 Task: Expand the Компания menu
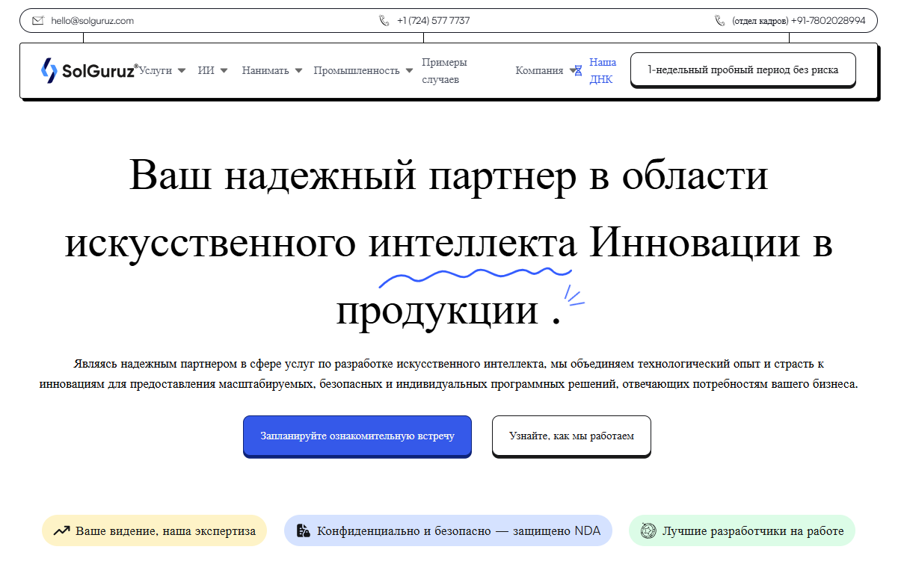point(540,71)
